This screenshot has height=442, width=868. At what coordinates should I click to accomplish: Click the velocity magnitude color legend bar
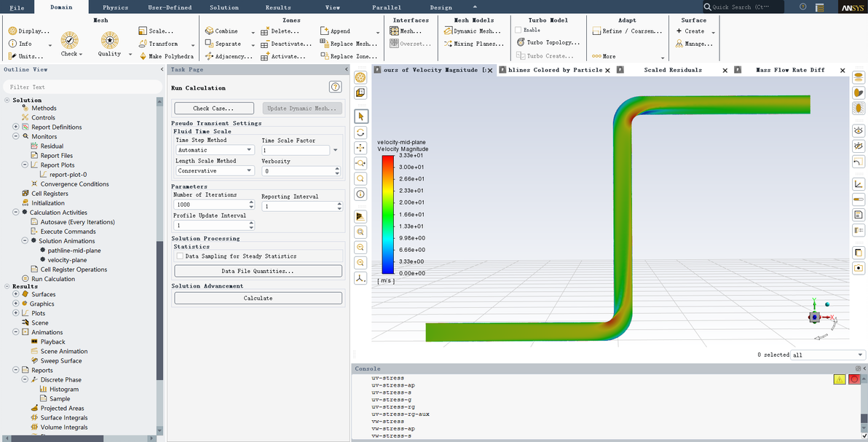[387, 214]
